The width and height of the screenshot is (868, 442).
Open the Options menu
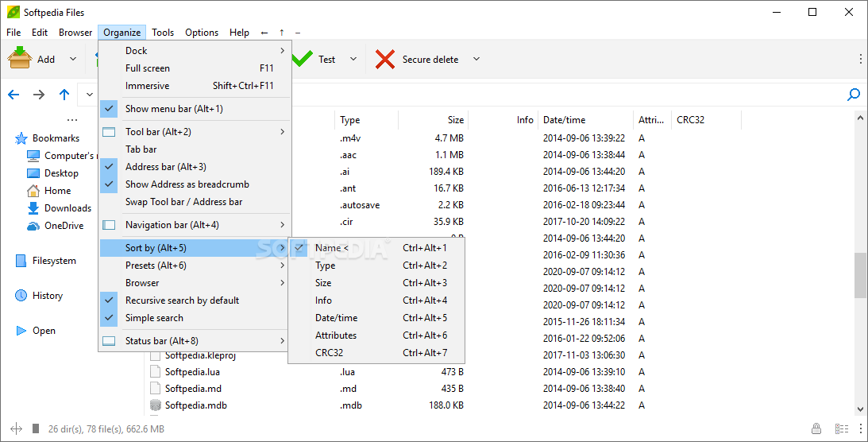pos(202,32)
